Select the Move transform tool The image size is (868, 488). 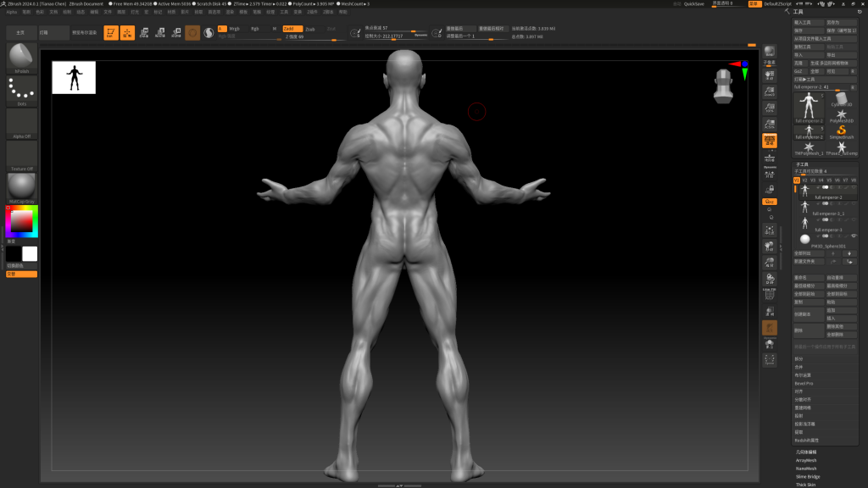pos(144,33)
